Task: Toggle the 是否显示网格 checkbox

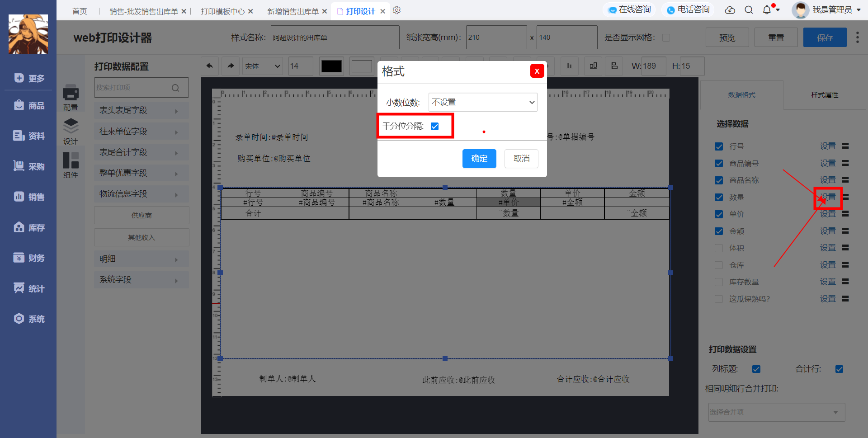Action: coord(666,38)
